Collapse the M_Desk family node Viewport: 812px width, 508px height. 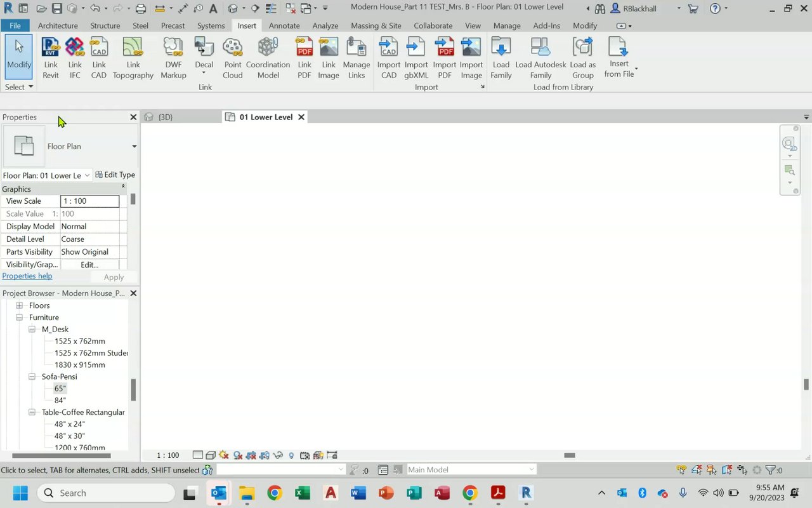pos(32,330)
